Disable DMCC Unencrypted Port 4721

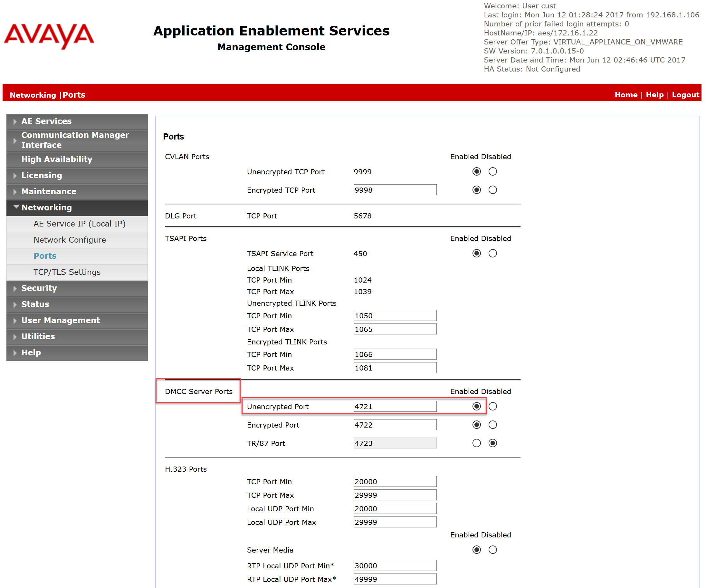coord(493,407)
